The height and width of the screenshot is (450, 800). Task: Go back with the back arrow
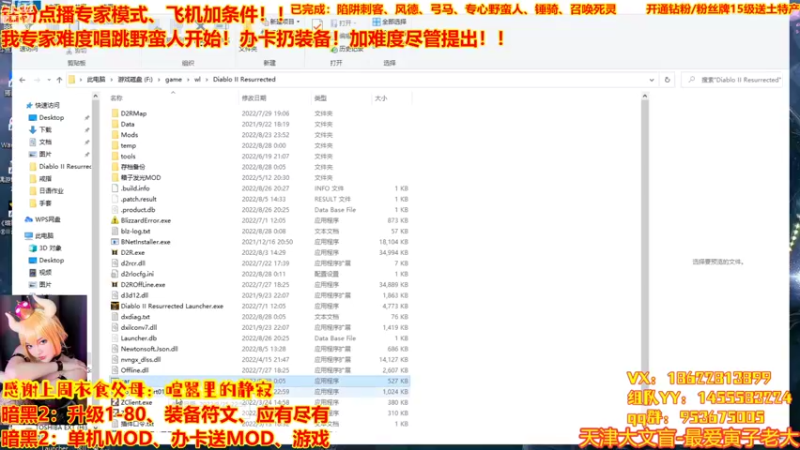(22, 80)
